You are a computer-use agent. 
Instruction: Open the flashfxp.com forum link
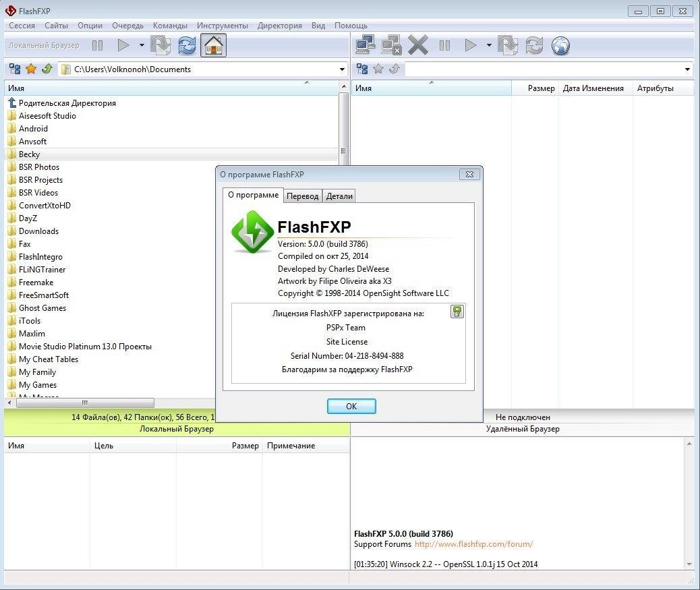click(473, 544)
